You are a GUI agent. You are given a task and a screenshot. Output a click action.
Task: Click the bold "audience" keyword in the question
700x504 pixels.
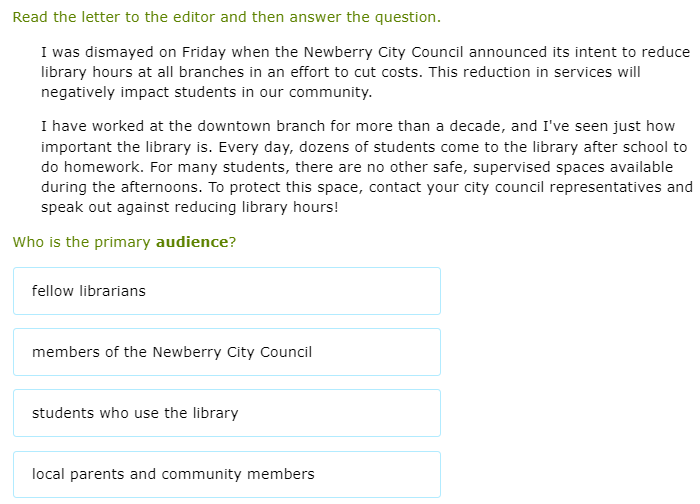[x=192, y=242]
